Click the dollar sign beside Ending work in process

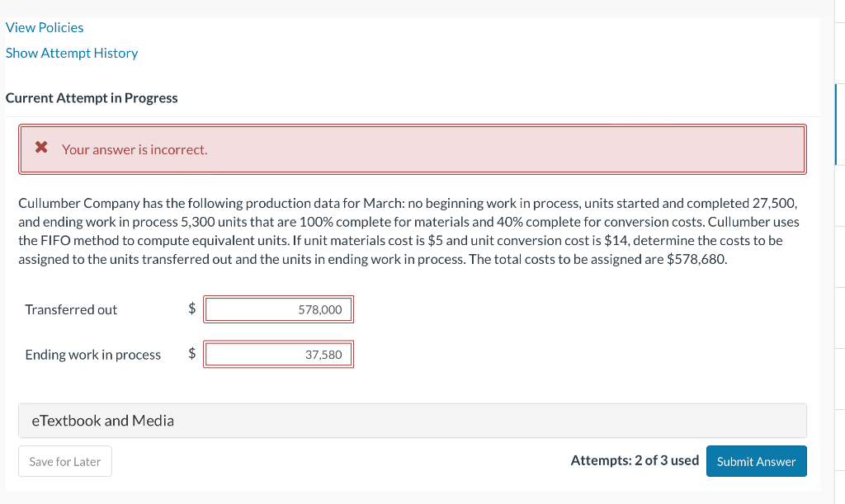(191, 354)
